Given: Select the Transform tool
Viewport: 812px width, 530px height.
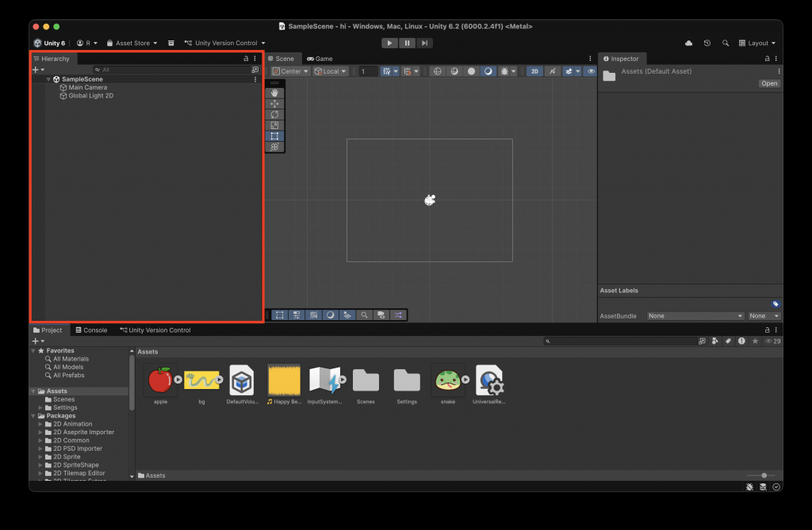Looking at the screenshot, I should (274, 147).
